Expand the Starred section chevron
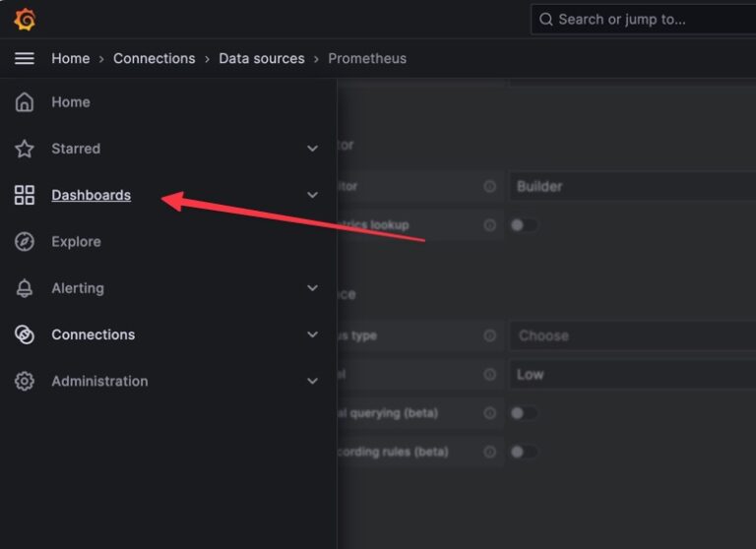This screenshot has height=549, width=756. point(312,149)
